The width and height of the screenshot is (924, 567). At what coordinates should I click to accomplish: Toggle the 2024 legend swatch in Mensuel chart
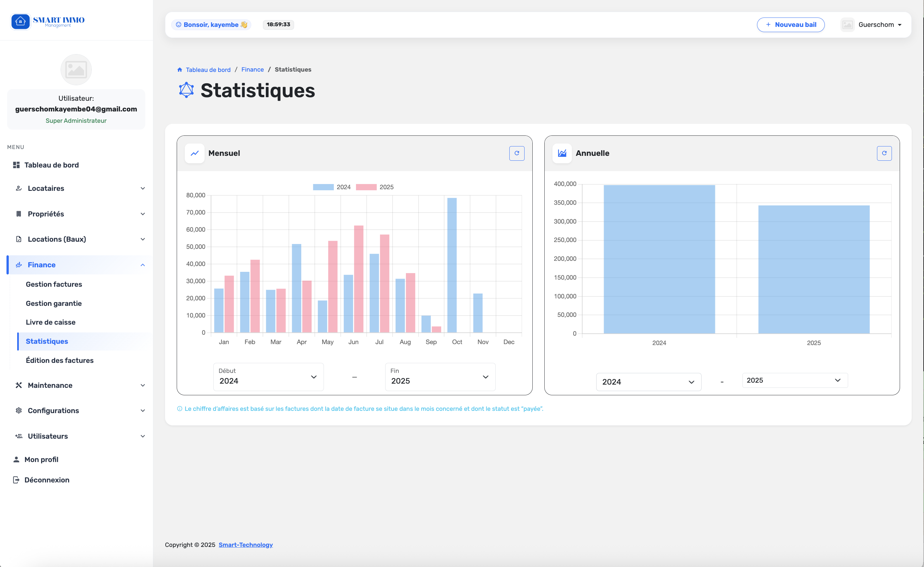(323, 187)
